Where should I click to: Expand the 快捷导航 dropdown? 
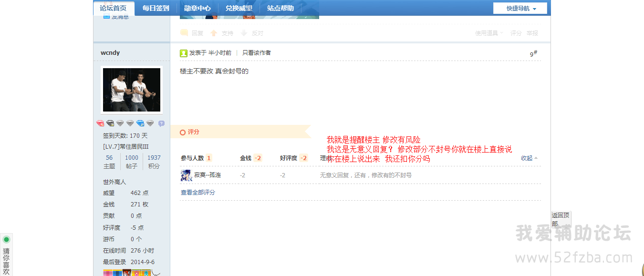520,8
